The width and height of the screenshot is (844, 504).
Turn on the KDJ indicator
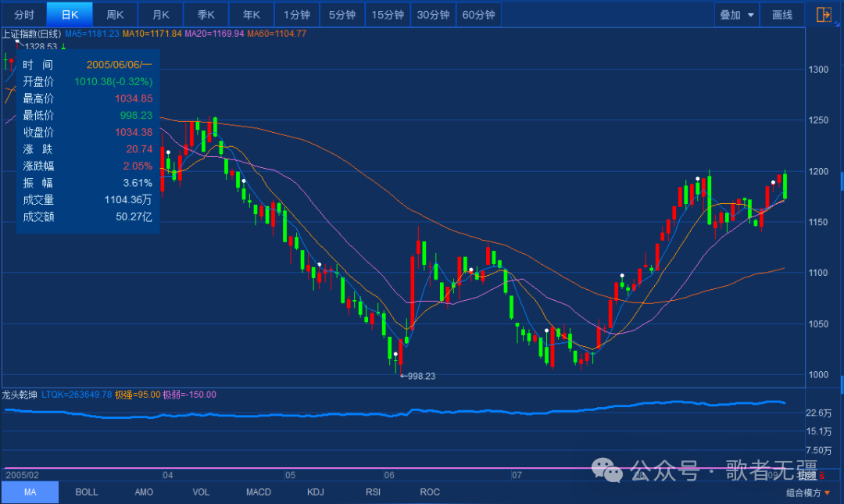click(316, 492)
